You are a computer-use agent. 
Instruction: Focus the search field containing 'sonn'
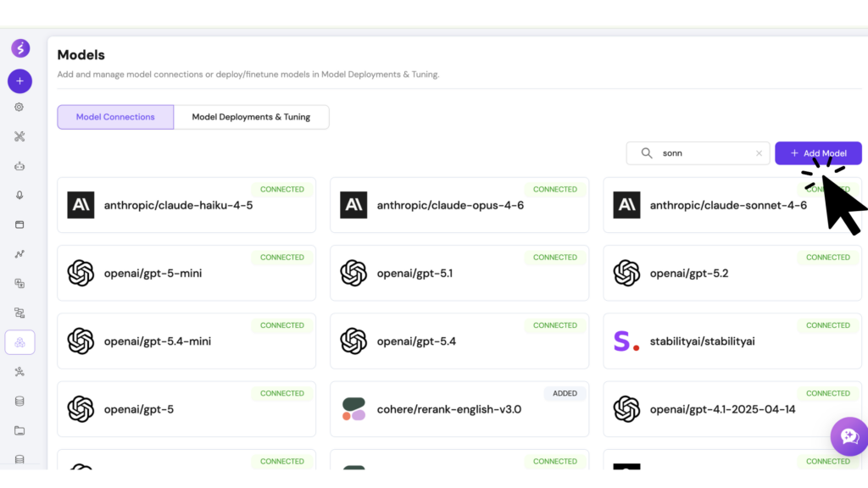click(x=698, y=153)
